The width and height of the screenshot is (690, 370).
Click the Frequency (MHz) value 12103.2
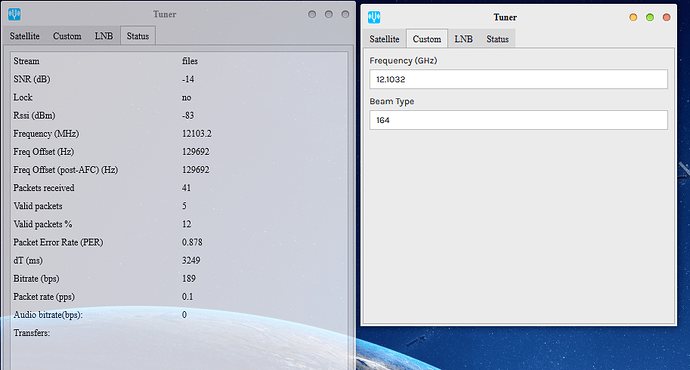pyautogui.click(x=197, y=134)
